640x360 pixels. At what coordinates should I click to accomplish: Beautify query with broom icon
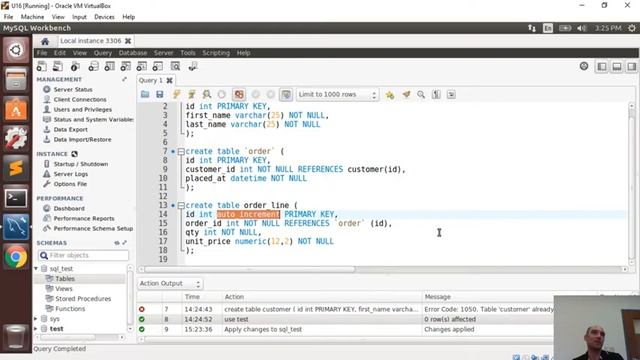click(406, 95)
